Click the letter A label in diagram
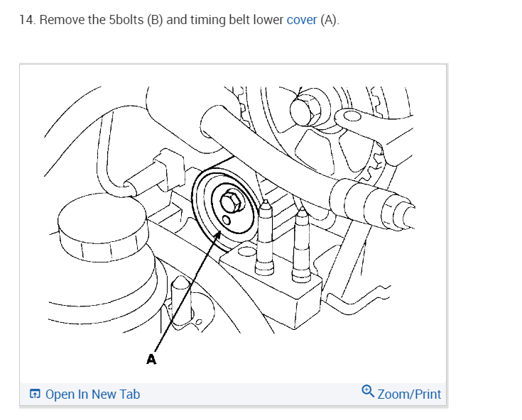This screenshot has width=522, height=420. coord(151,359)
